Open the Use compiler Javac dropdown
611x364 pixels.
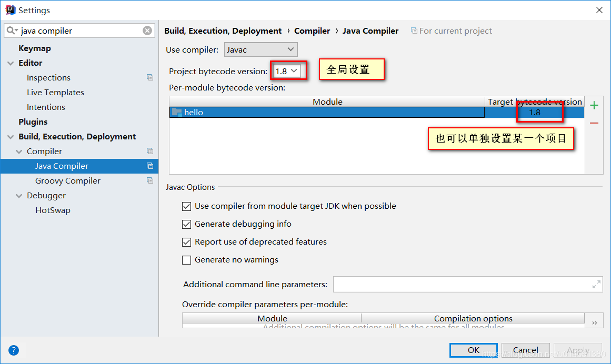coord(261,50)
